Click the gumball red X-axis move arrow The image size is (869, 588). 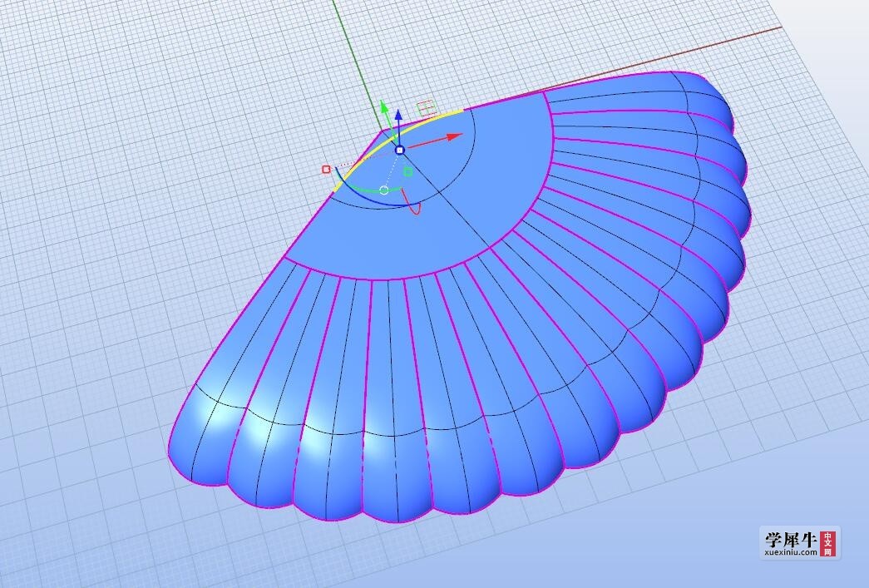454,136
